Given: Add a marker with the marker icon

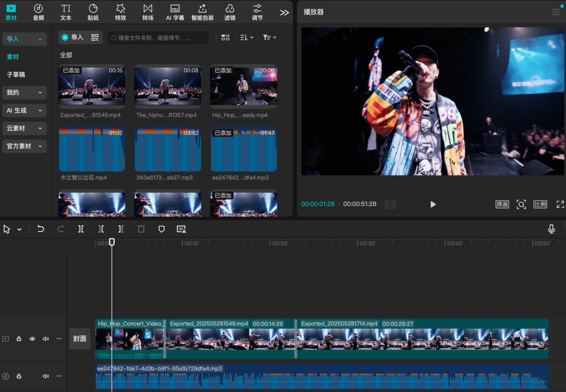Looking at the screenshot, I should point(161,229).
